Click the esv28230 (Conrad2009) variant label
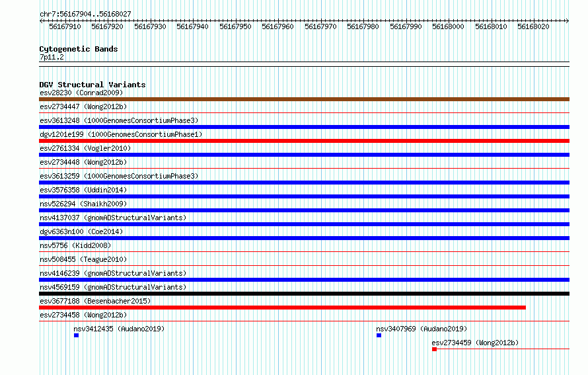 click(x=81, y=93)
